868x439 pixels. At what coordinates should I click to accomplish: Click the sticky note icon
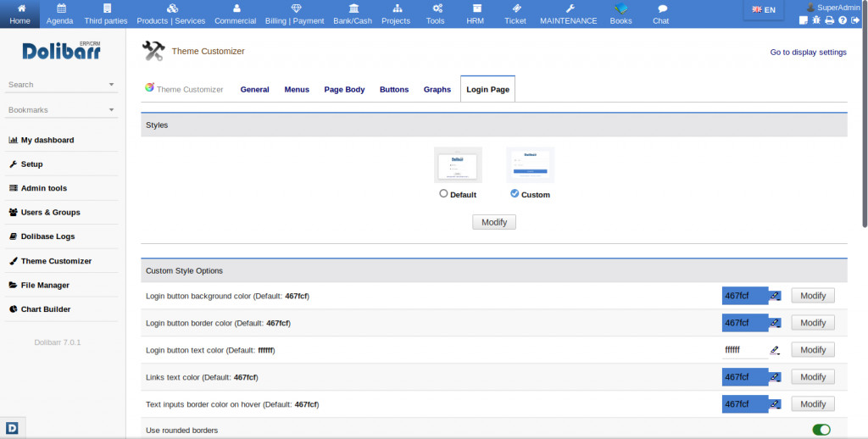804,20
